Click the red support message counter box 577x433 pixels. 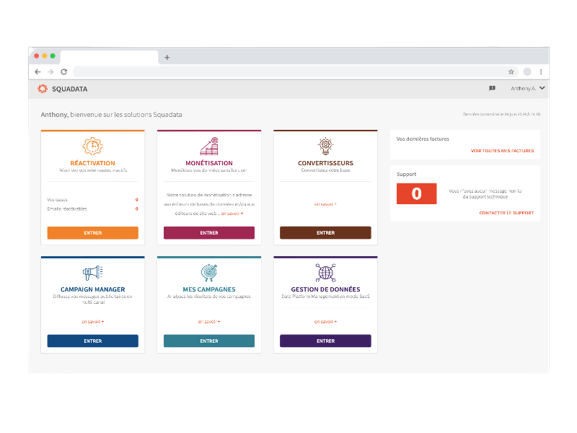click(x=417, y=194)
